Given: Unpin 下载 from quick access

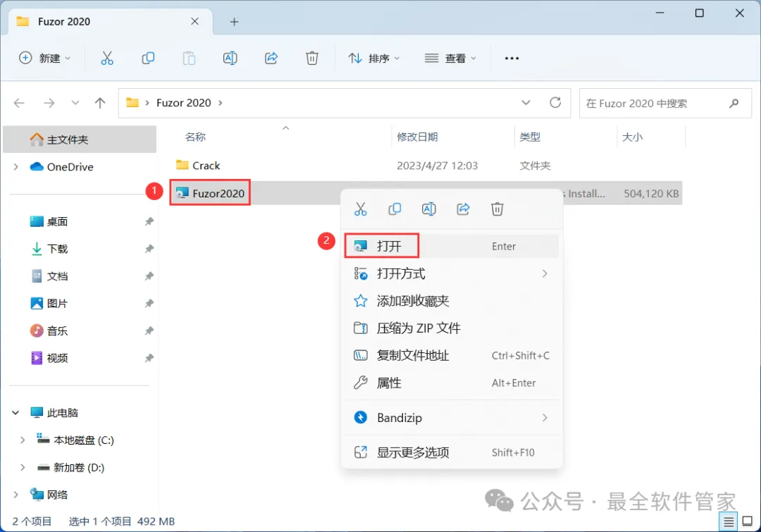Looking at the screenshot, I should pyautogui.click(x=149, y=249).
